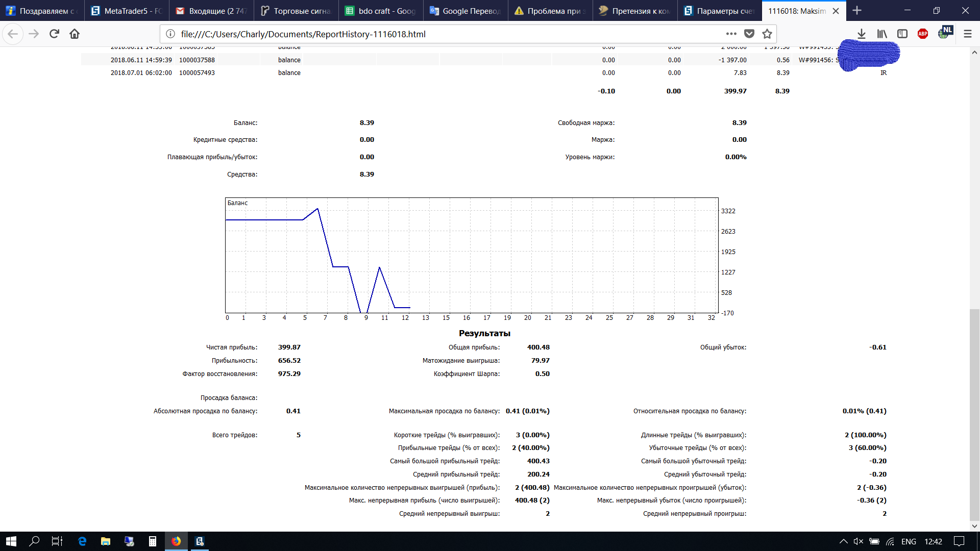Click Firefox icon in taskbar
The image size is (980, 551).
tap(176, 541)
